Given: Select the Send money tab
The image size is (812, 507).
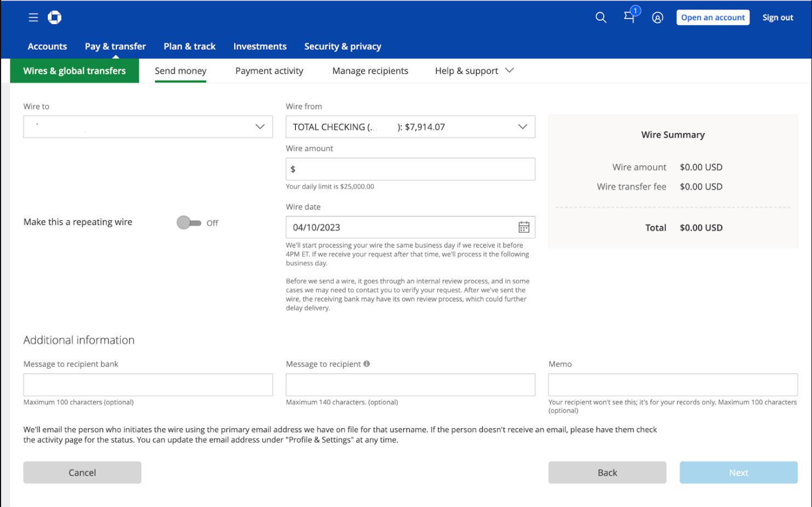Looking at the screenshot, I should tap(180, 71).
